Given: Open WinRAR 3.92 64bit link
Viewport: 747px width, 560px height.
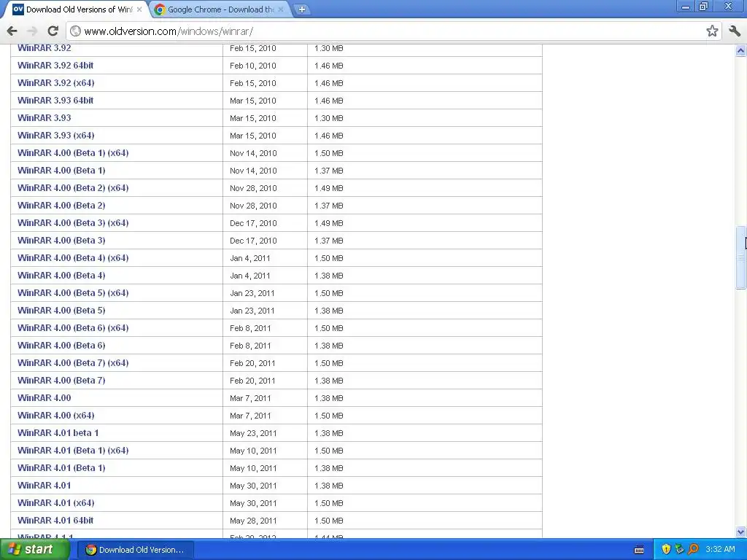Looking at the screenshot, I should pos(55,65).
